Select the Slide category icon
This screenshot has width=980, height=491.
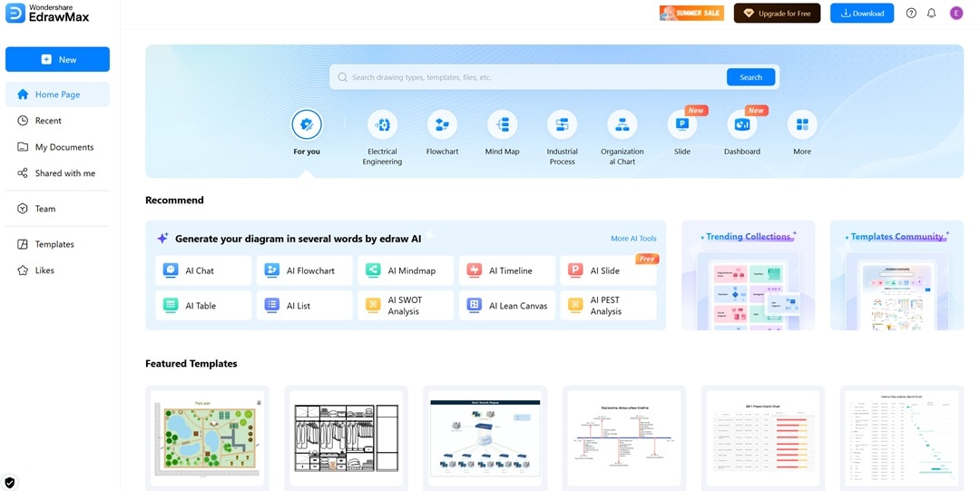(681, 125)
